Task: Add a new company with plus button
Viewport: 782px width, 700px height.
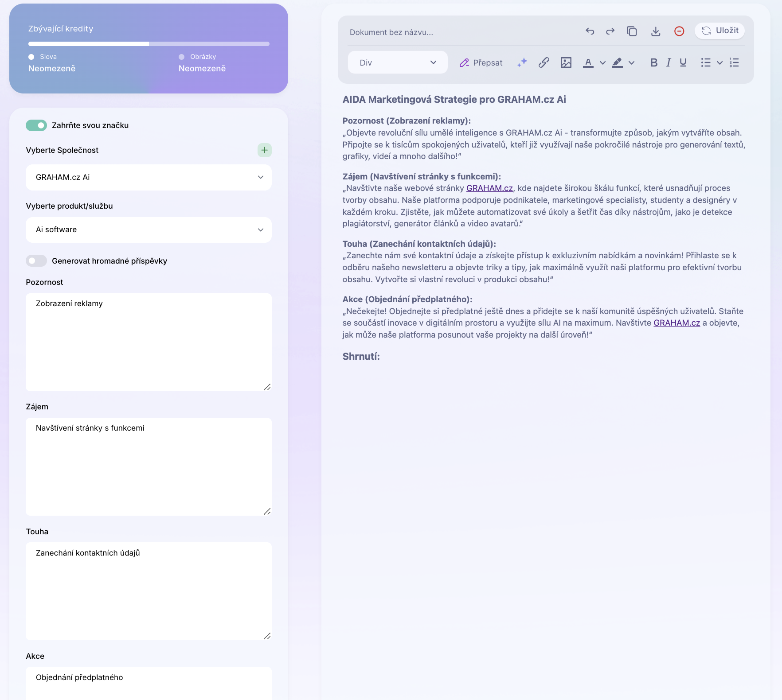Action: 265,150
